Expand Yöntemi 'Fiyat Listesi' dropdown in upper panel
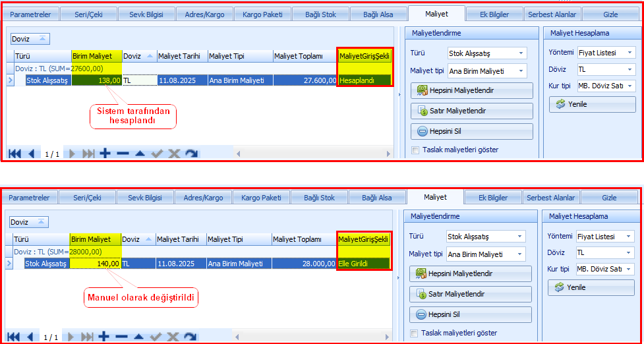Image resolution: width=644 pixels, height=344 pixels. click(629, 52)
